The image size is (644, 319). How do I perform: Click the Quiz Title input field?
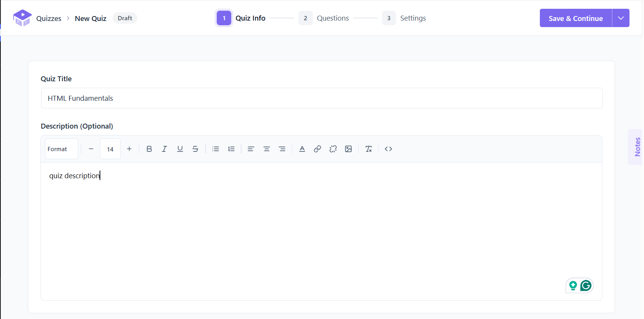pos(322,98)
